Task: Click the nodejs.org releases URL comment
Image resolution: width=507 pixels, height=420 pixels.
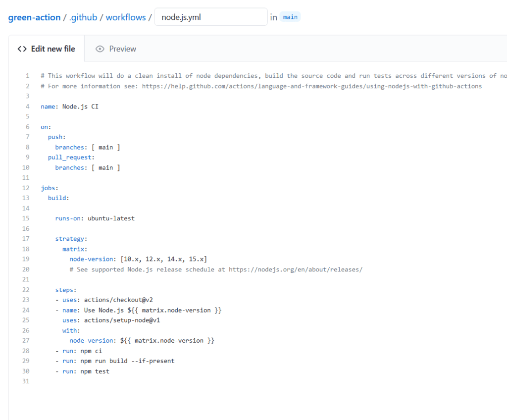Action: (x=295, y=269)
